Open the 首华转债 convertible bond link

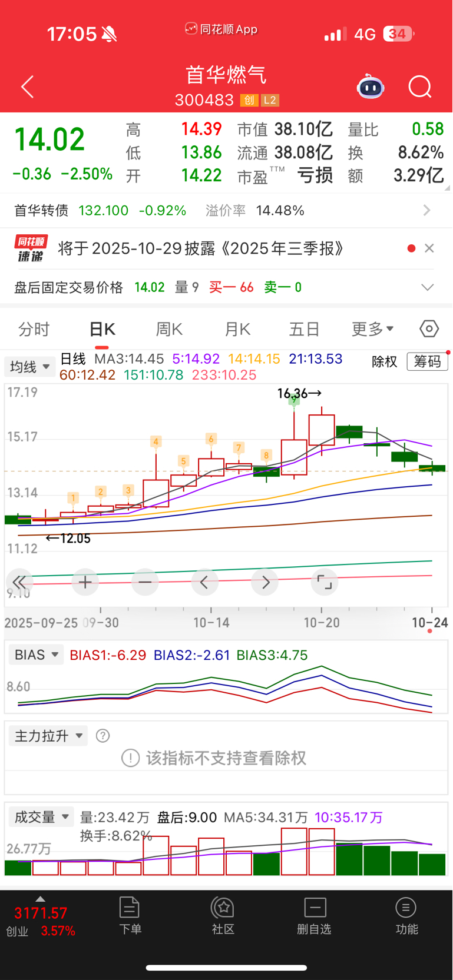pyautogui.click(x=41, y=210)
